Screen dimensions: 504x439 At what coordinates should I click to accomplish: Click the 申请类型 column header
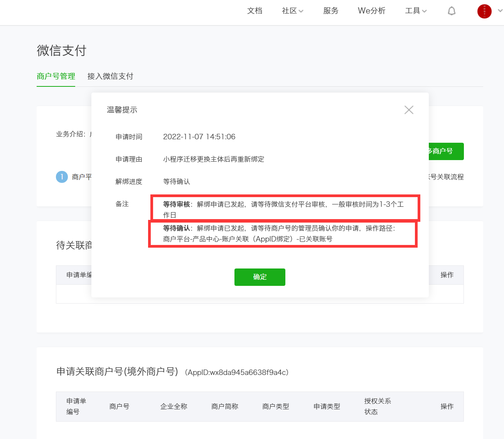[327, 407]
